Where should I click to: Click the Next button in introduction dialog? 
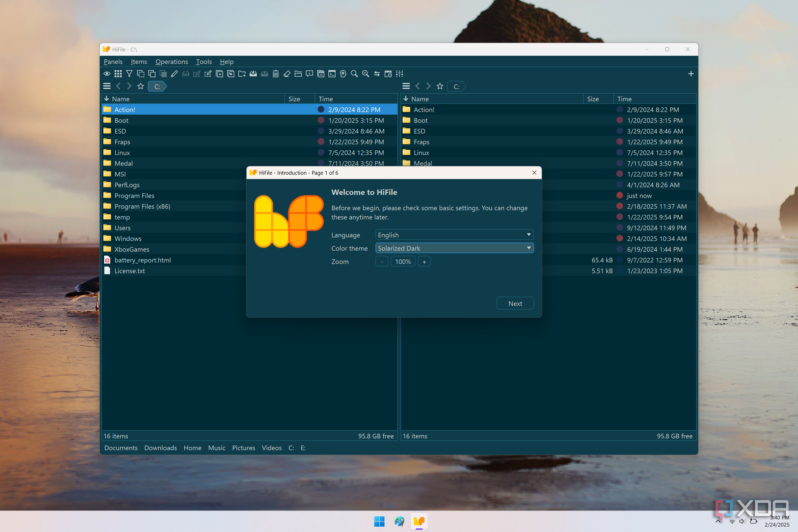(515, 303)
